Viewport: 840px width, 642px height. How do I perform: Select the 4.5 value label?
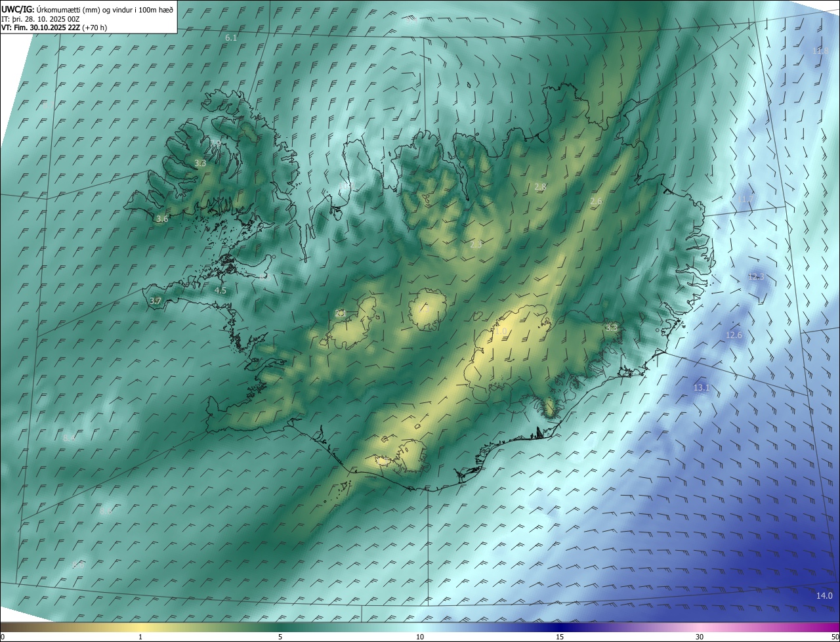(x=220, y=290)
